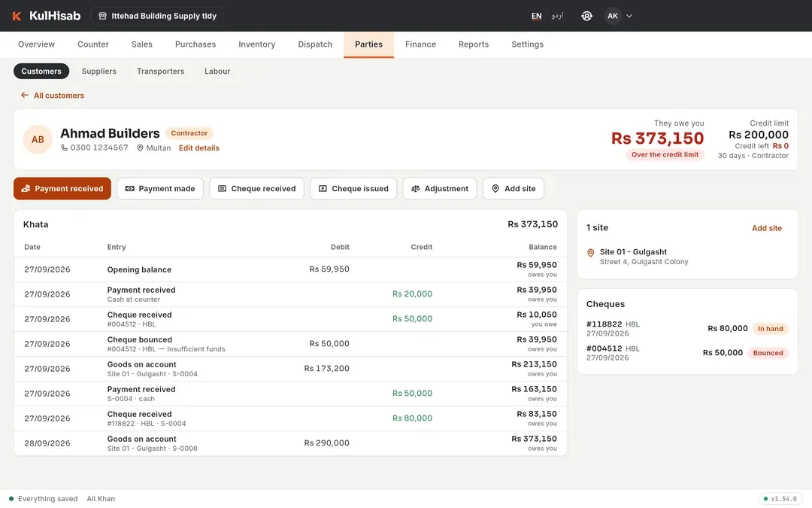
Task: Click the pin icon beside Site 01 - Gulgasht
Action: pos(590,253)
